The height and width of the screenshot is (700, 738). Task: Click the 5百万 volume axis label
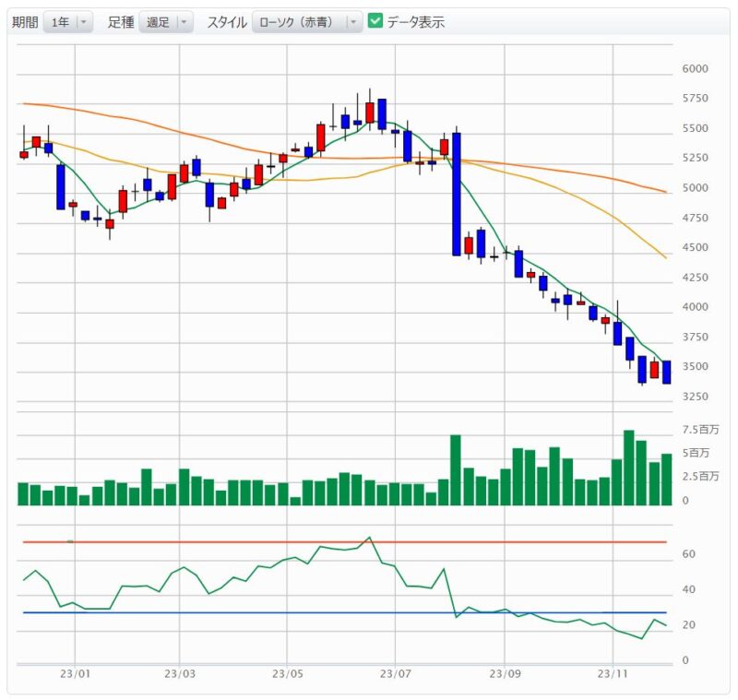[x=696, y=453]
